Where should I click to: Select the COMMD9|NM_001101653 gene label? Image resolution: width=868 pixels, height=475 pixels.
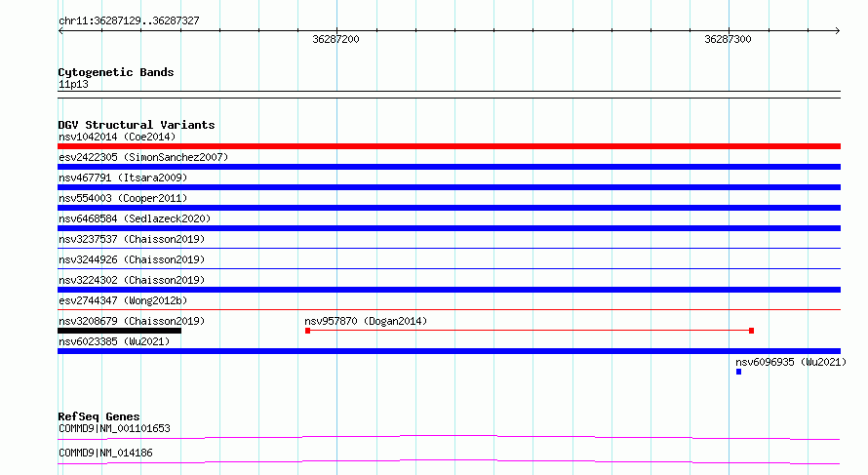114,428
